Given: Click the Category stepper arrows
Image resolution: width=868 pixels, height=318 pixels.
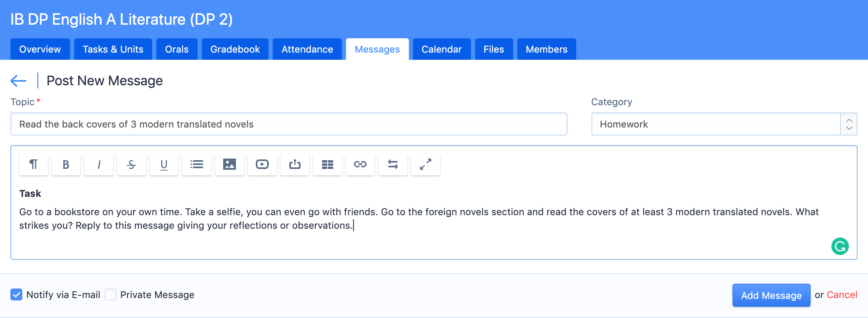Looking at the screenshot, I should (x=849, y=124).
